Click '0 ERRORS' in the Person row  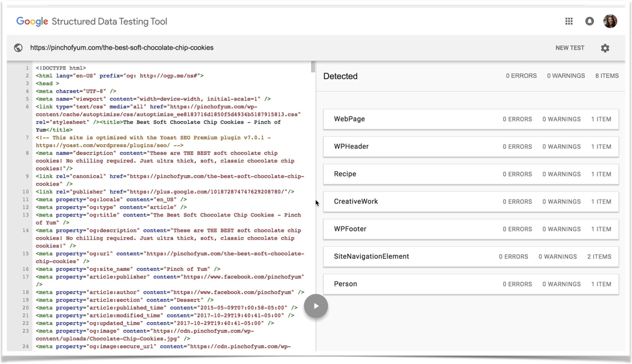[517, 284]
